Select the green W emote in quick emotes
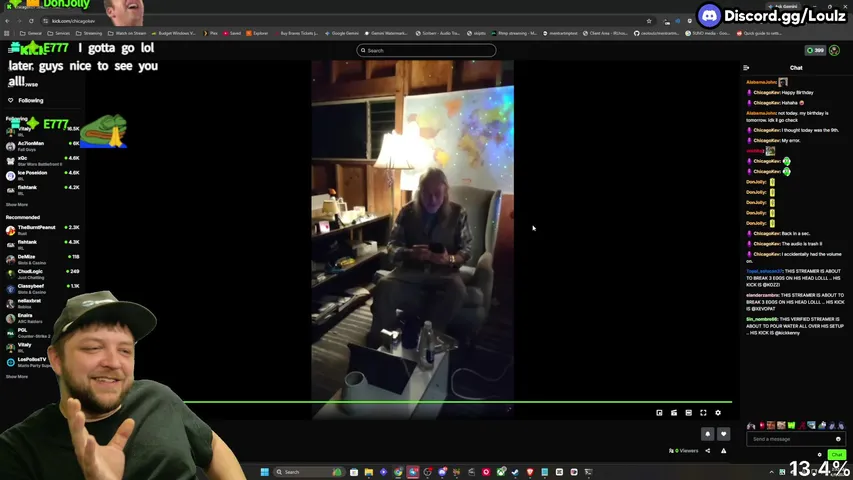The height and width of the screenshot is (480, 853). point(792,425)
